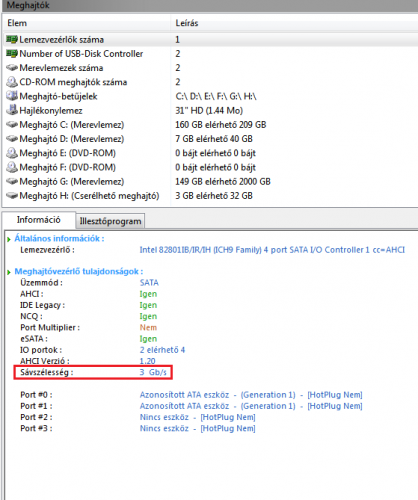Click the Port Multiplier Nem value

tap(148, 328)
